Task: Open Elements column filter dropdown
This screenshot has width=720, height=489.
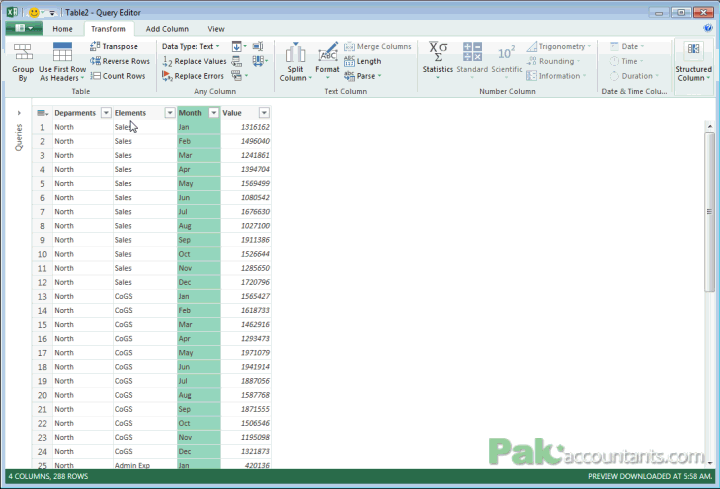Action: pos(170,113)
